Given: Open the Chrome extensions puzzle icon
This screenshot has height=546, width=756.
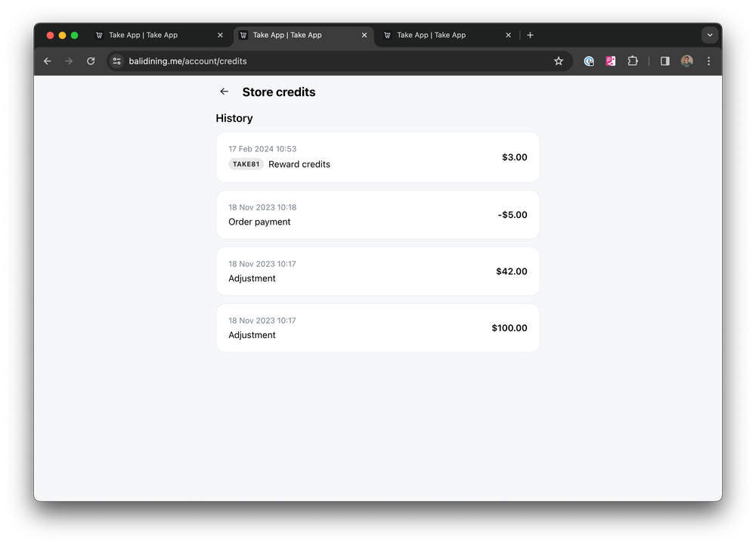Looking at the screenshot, I should (633, 61).
